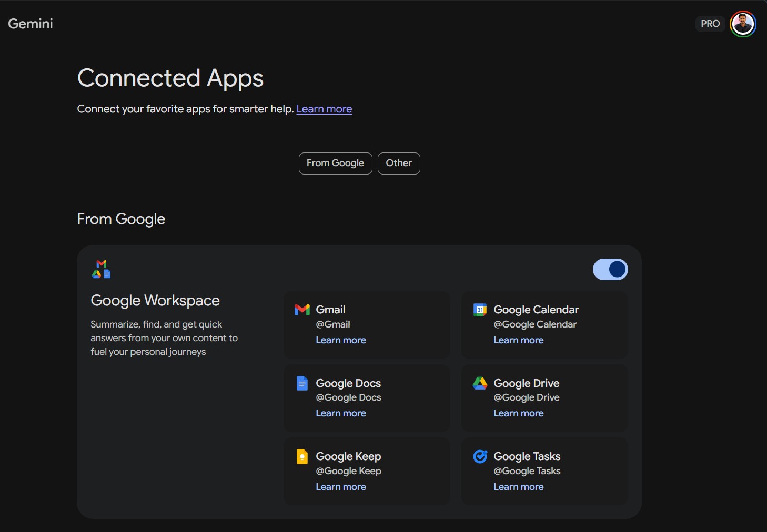Click the Google Calendar icon
The width and height of the screenshot is (767, 532).
(479, 310)
